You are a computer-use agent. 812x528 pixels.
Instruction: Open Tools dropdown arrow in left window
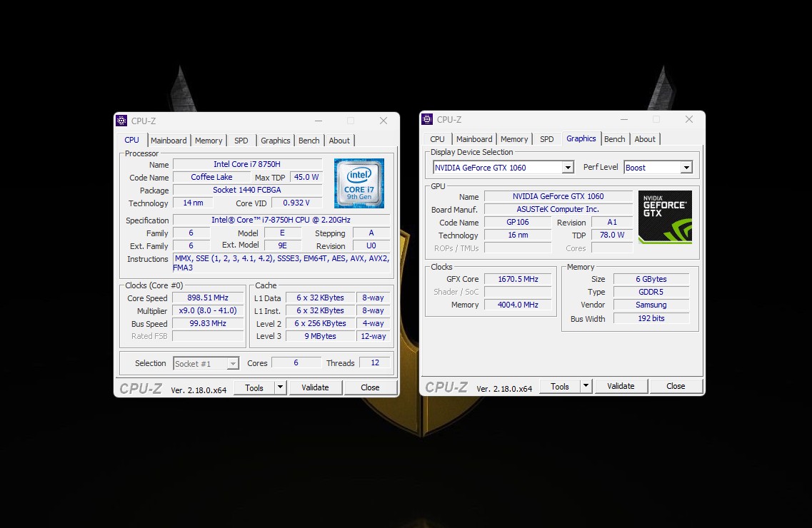pos(280,387)
